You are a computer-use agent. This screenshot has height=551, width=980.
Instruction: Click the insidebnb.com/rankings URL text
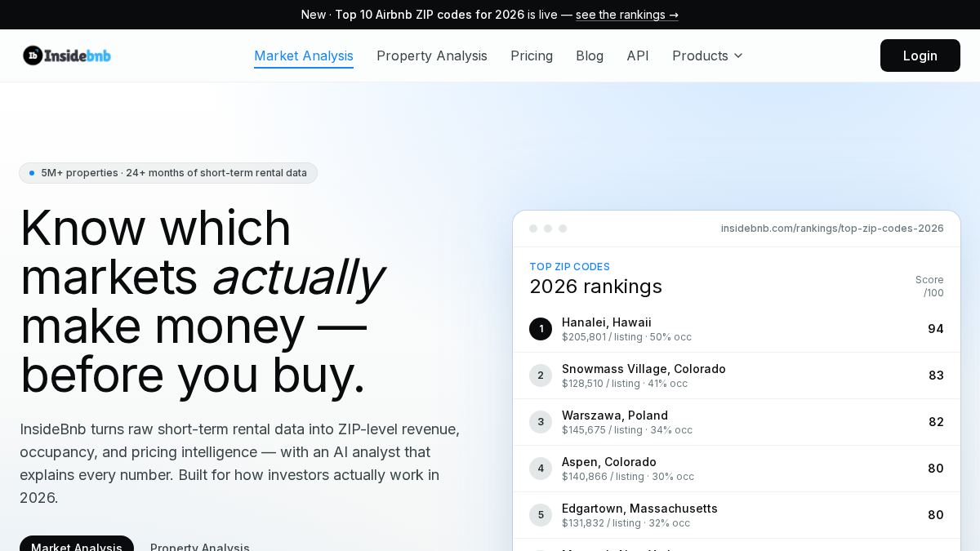832,229
